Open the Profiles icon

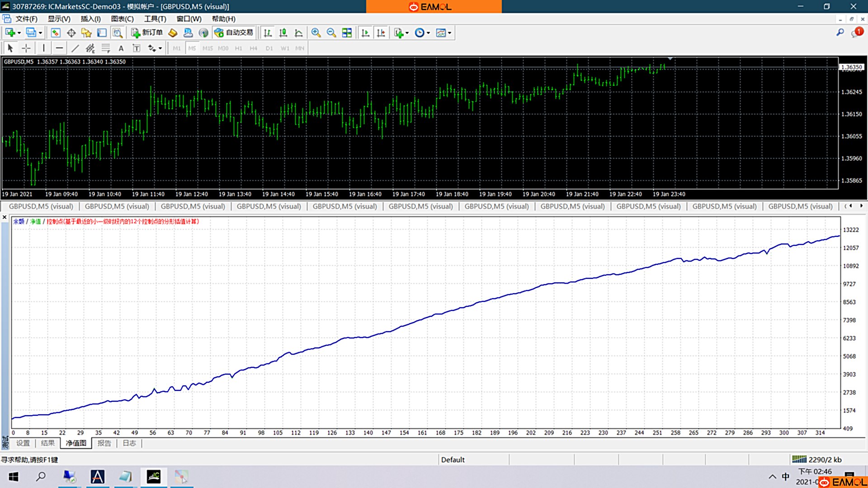[x=31, y=33]
